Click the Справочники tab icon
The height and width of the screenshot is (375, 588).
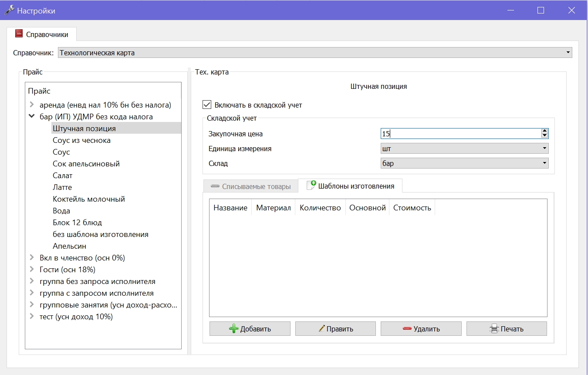(19, 34)
